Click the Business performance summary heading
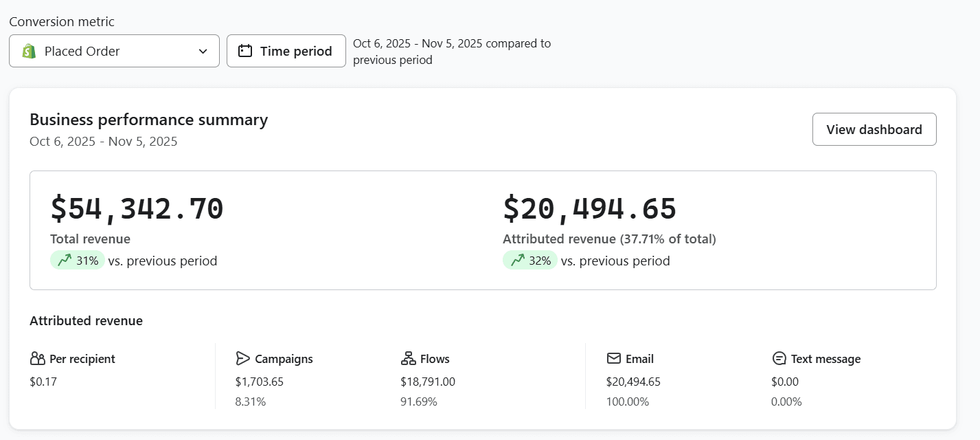 [148, 120]
